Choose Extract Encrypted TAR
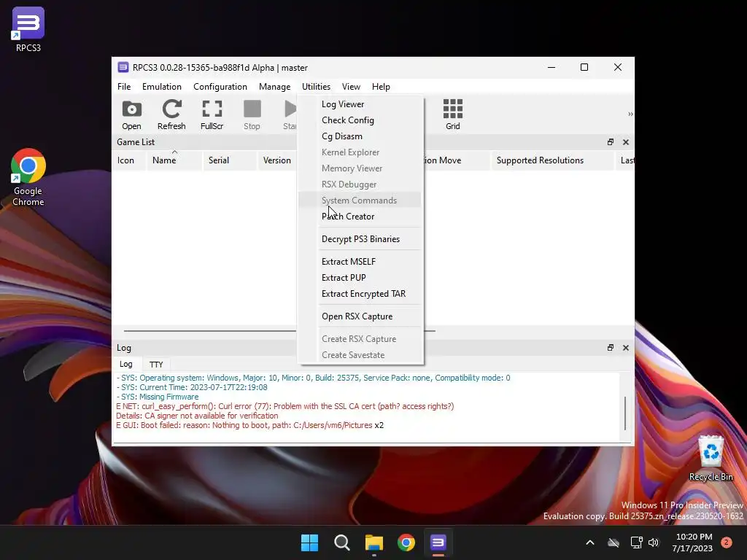The image size is (747, 560). point(360,294)
